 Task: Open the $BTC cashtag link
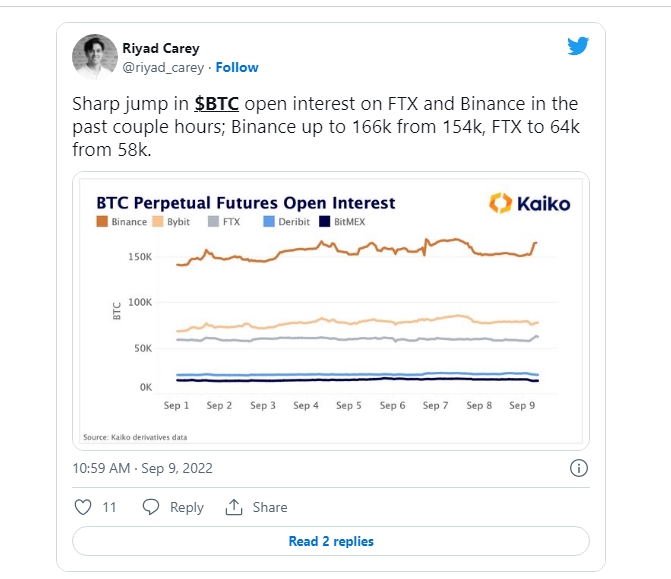(217, 104)
